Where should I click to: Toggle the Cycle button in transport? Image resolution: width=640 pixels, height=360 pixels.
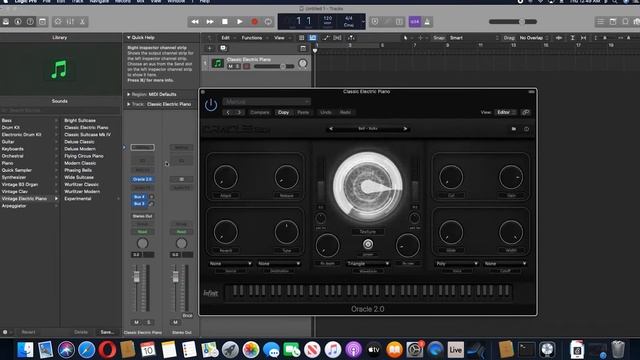pos(268,22)
